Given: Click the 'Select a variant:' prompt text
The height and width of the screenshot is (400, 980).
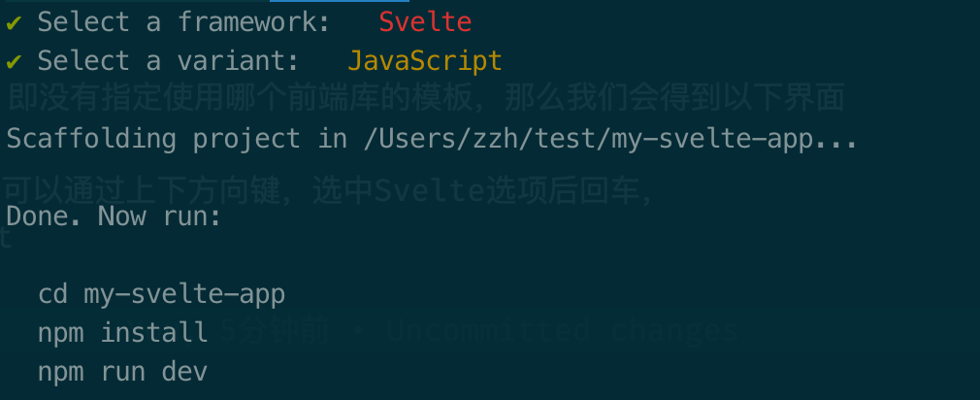Looking at the screenshot, I should click(168, 61).
